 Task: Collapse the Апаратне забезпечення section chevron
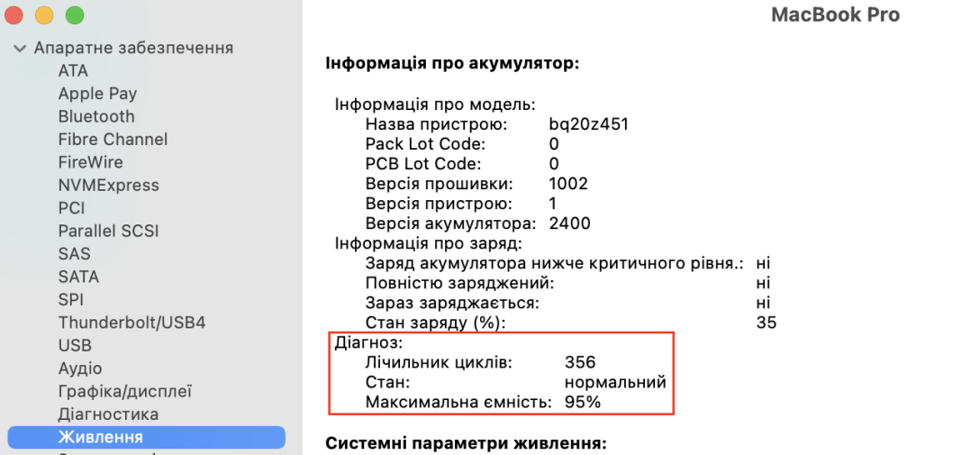(x=20, y=48)
